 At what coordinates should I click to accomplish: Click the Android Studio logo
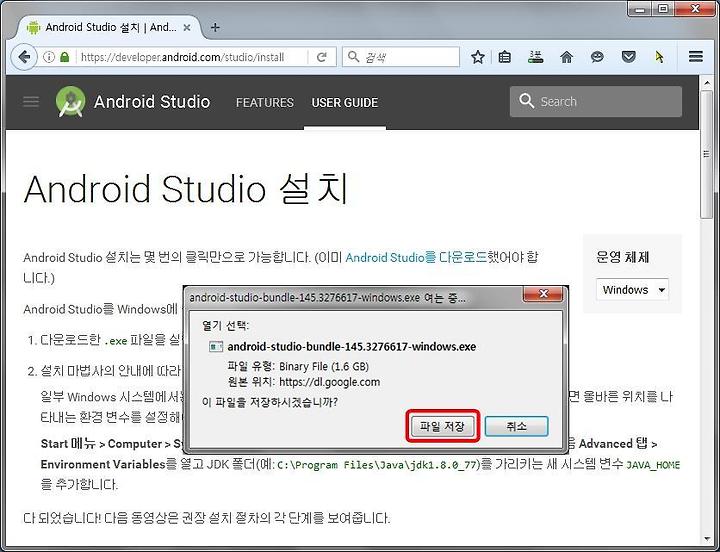[x=70, y=101]
